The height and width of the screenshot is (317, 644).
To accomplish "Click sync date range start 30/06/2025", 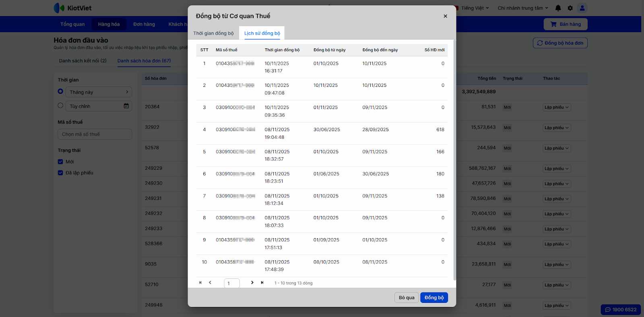I will coord(327,130).
